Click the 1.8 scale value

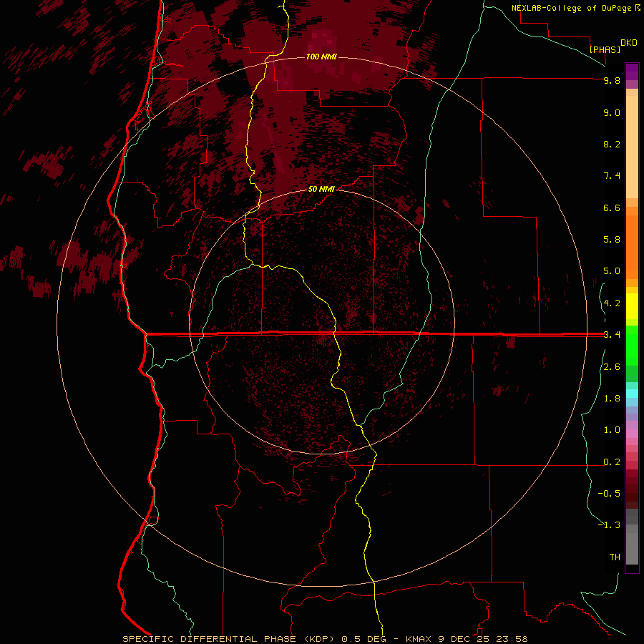(x=612, y=399)
